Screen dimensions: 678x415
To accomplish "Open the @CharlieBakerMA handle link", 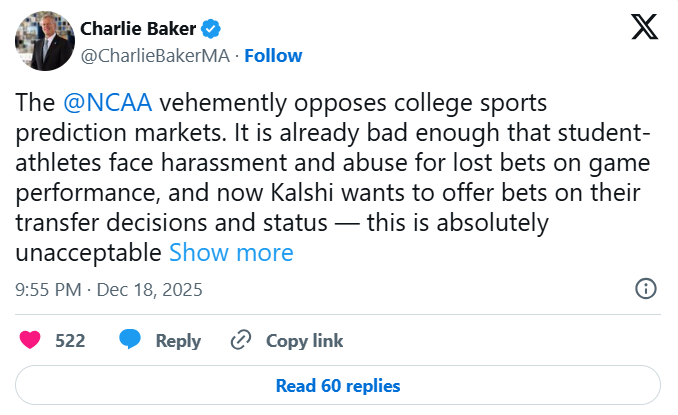I will (x=153, y=55).
